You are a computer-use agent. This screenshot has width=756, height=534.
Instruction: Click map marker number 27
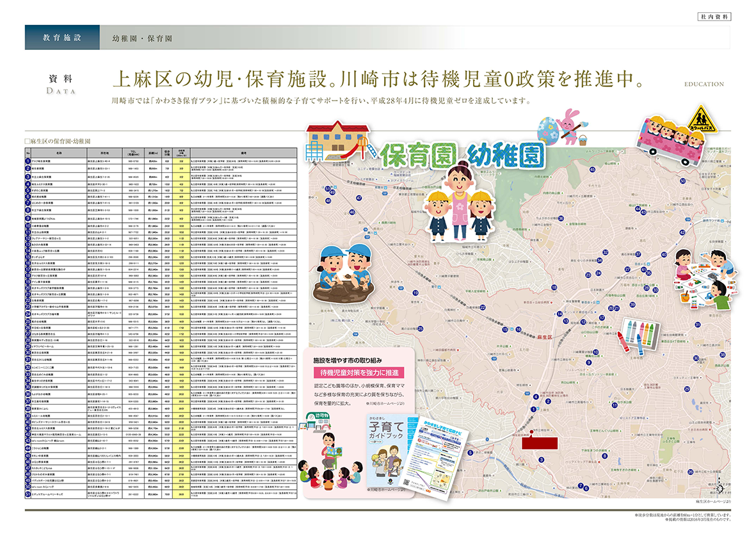click(x=627, y=269)
